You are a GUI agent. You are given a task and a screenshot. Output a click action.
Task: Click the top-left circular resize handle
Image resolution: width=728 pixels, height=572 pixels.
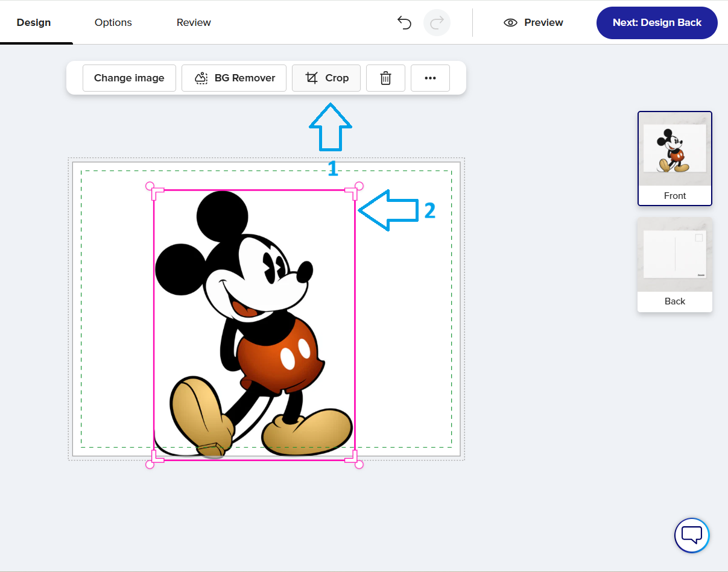point(150,186)
